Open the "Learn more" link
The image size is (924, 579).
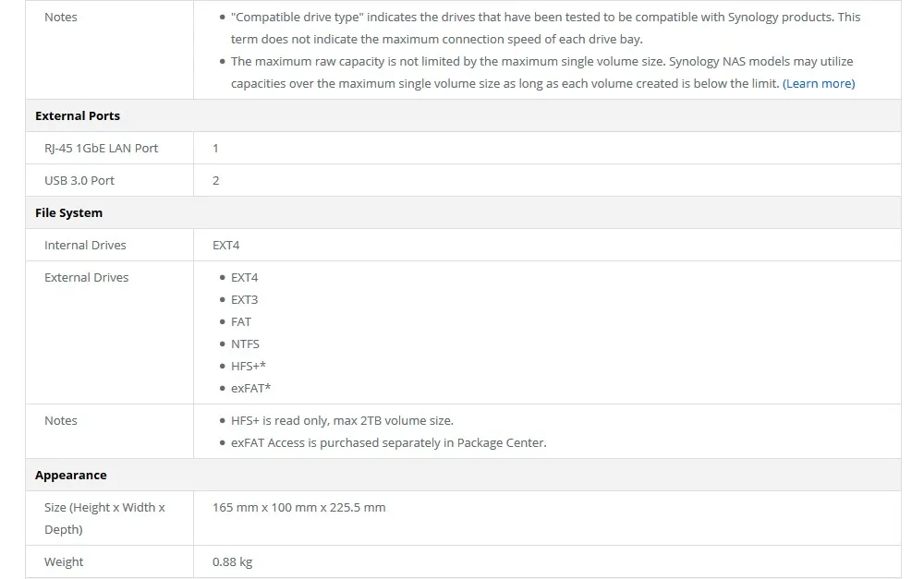(819, 84)
